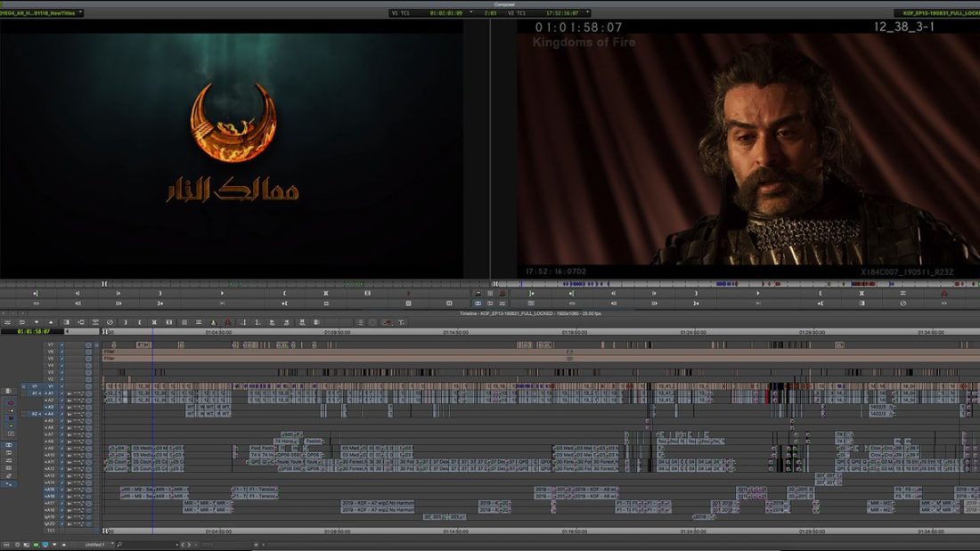Click Mark Clip under record monitor
The image size is (980, 551).
coord(862,293)
